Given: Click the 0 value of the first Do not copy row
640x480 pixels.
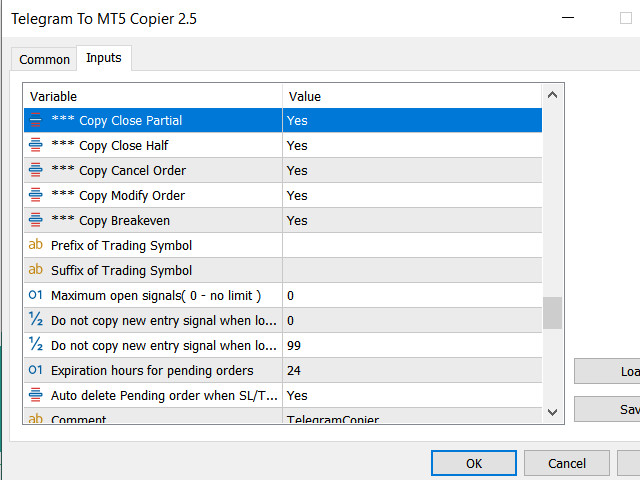Looking at the screenshot, I should point(412,320).
